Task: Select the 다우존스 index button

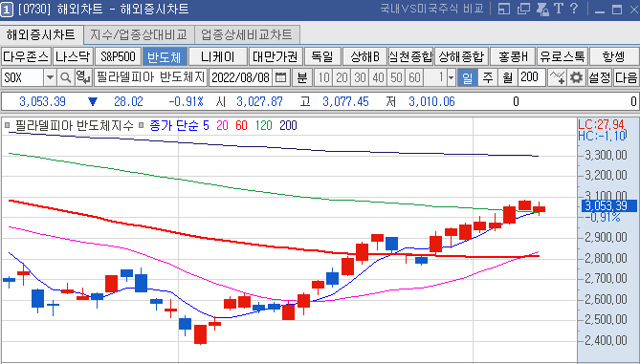Action: [x=26, y=56]
